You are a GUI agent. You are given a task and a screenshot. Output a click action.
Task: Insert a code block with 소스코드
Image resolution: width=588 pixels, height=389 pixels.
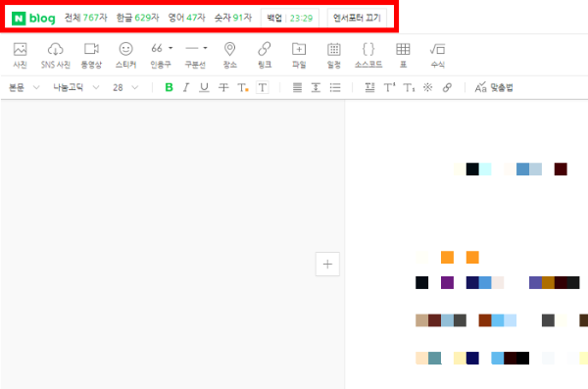pyautogui.click(x=368, y=55)
